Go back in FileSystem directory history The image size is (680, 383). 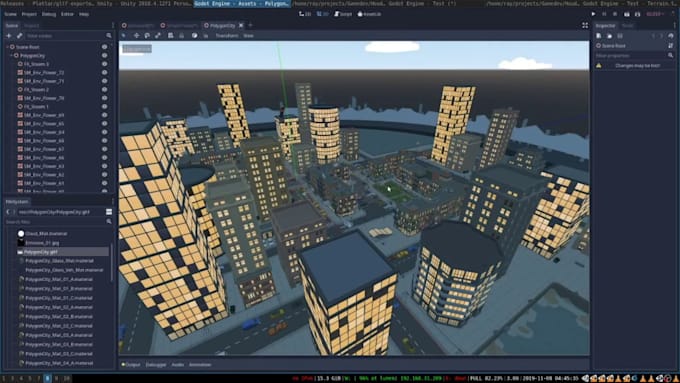tap(8, 212)
